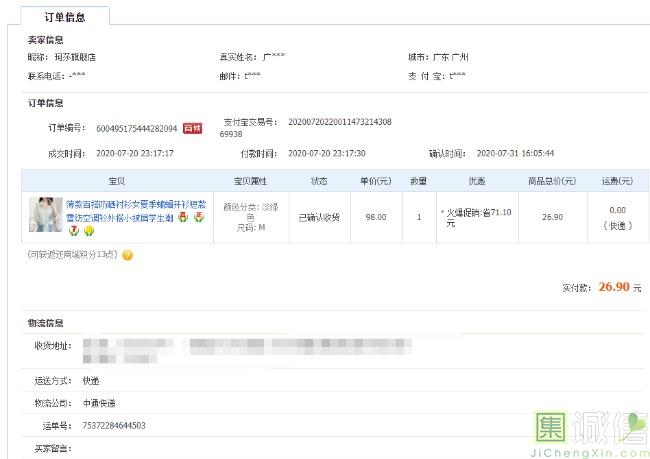
Task: Click the 实付款 26.90 total amount
Action: (613, 287)
